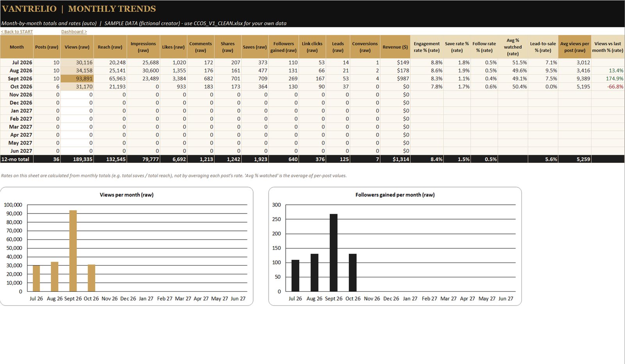Select the Posts (raw) column header
The image size is (625, 364).
(46, 47)
